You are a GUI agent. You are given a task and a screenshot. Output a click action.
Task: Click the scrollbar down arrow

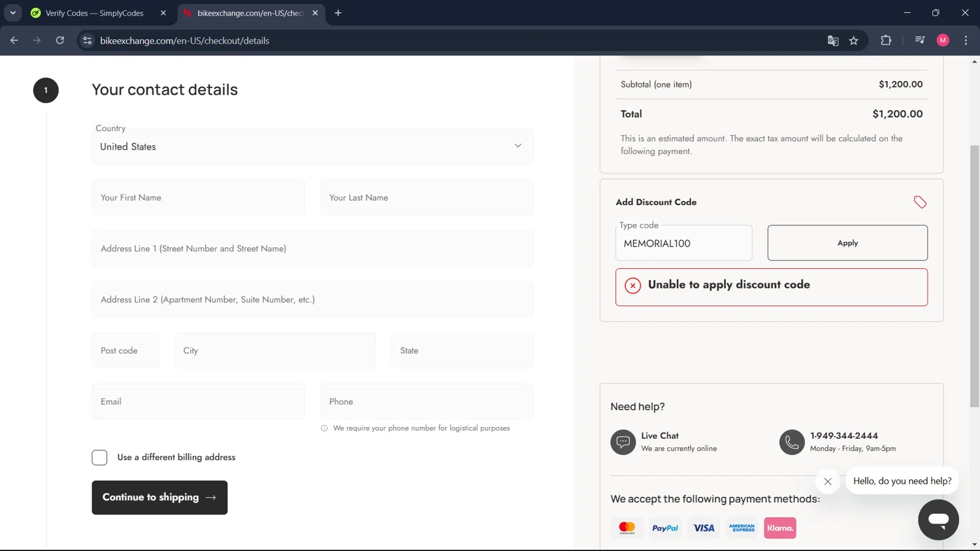(974, 544)
